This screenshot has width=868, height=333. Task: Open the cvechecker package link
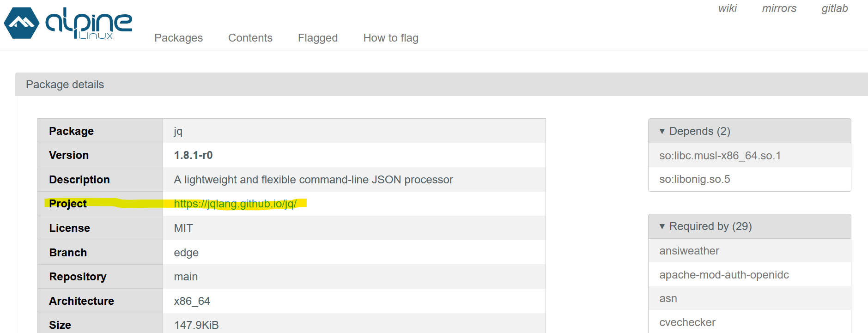coord(687,322)
